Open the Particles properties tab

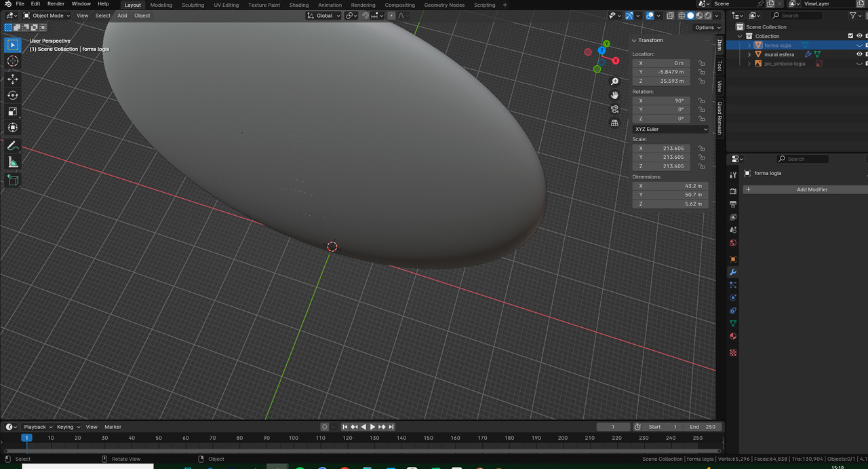tap(733, 285)
